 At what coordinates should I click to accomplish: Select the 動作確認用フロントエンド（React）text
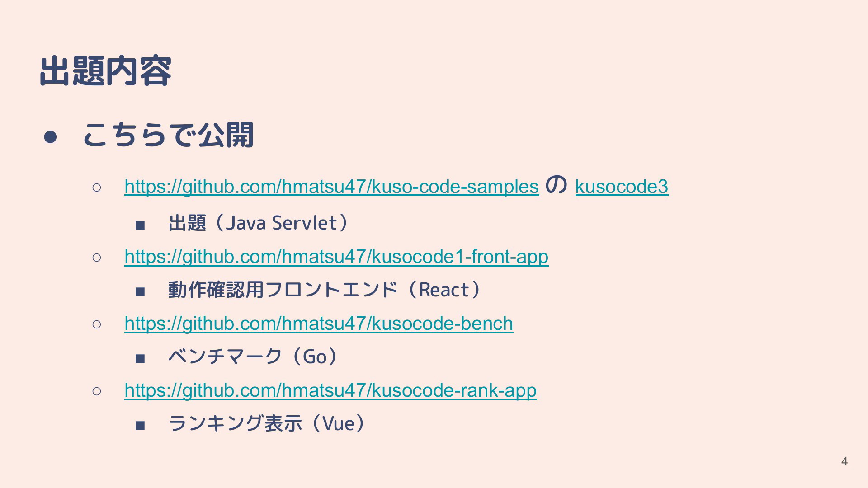coord(324,290)
